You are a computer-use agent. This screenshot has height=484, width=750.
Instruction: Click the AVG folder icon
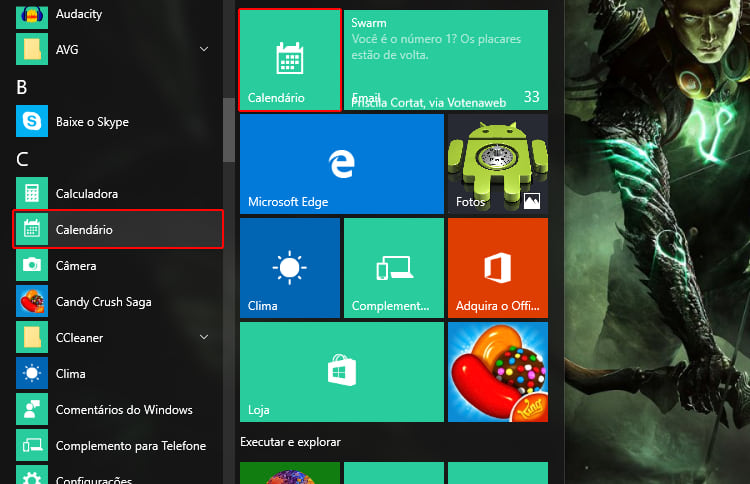pos(32,49)
